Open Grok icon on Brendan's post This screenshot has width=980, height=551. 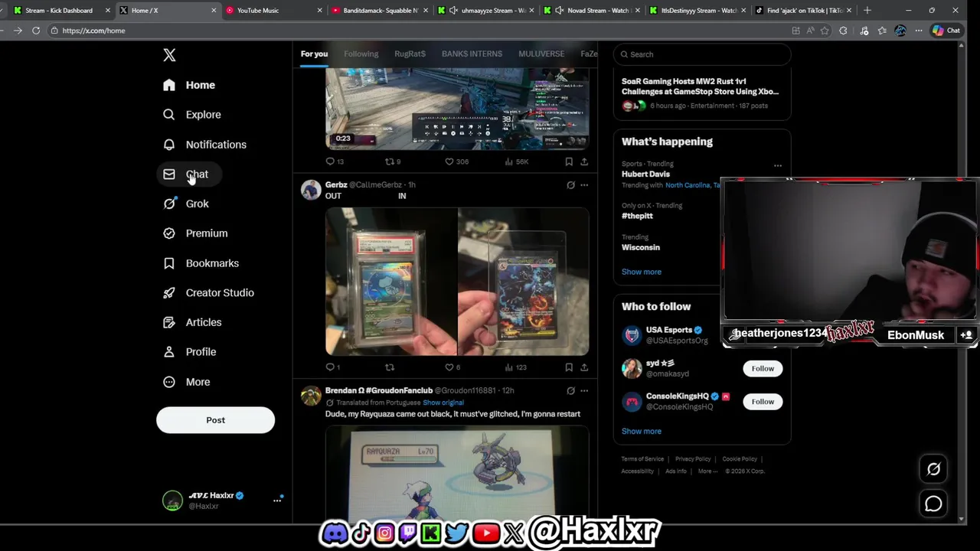click(x=570, y=390)
